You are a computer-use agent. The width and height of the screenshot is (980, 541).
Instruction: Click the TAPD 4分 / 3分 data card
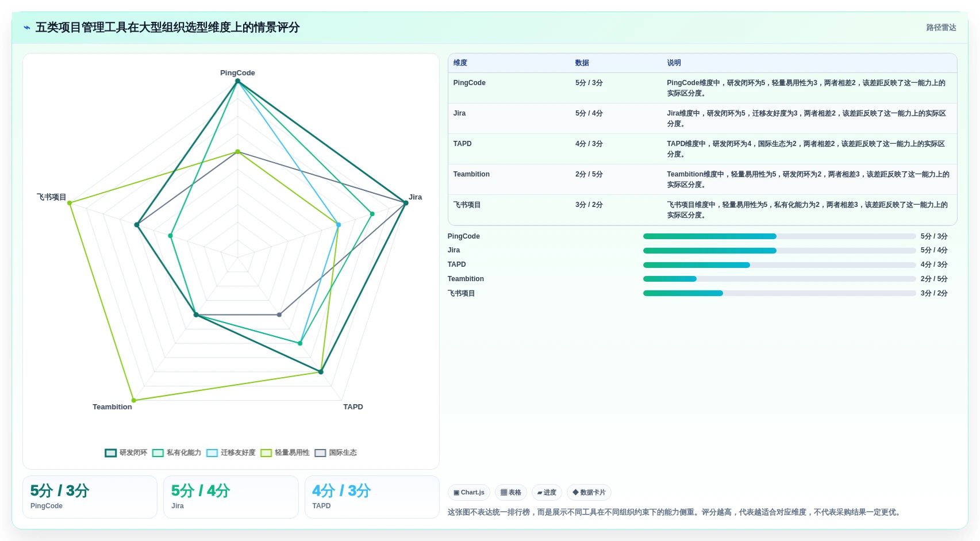pos(372,497)
